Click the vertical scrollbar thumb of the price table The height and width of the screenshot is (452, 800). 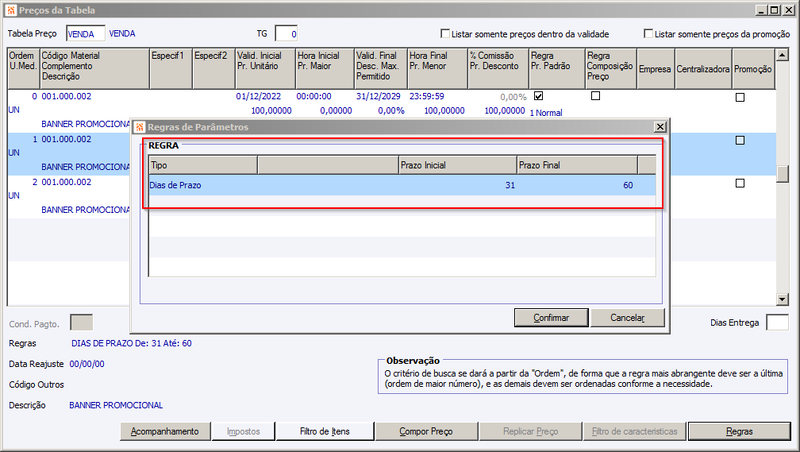coord(782,174)
